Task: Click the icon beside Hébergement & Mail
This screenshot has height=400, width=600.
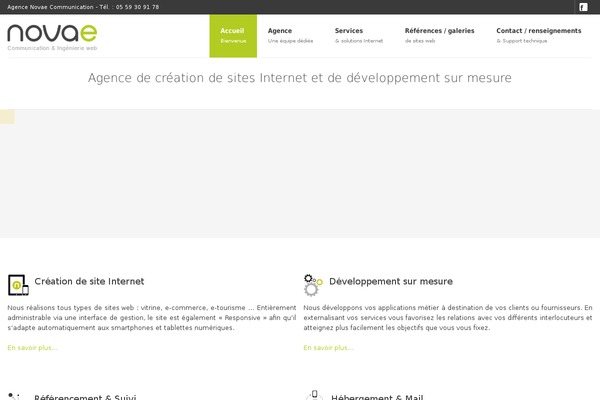Action: click(314, 395)
